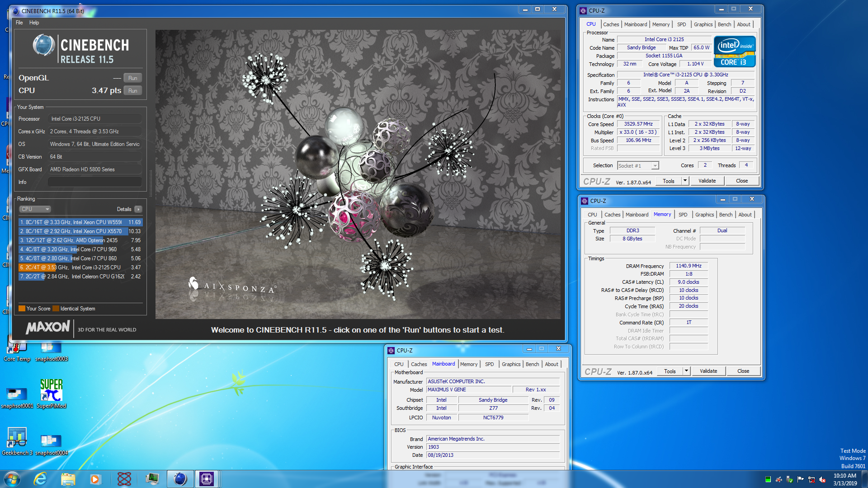The height and width of the screenshot is (488, 868).
Task: Switch to Bench tab in top CPU-Z window
Action: point(724,24)
